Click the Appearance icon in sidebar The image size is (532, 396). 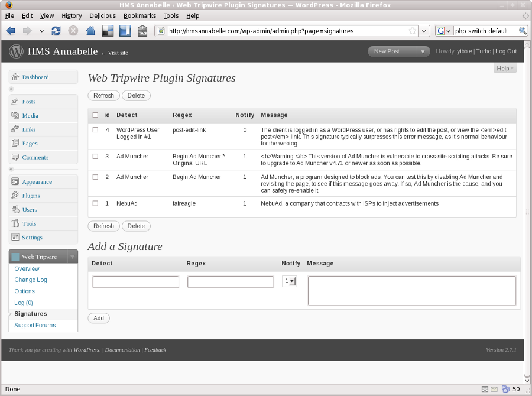coord(15,181)
